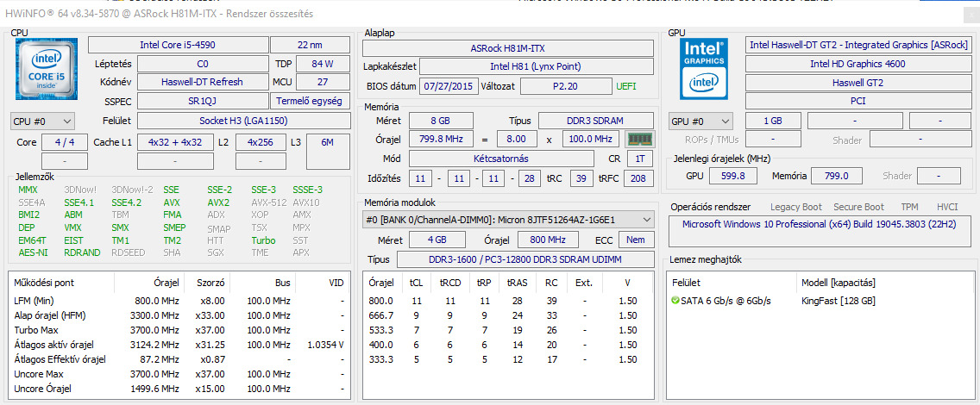Viewport: 980px width, 405px height.
Task: Expand the memory module BANK 0 dropdown
Action: coord(508,220)
